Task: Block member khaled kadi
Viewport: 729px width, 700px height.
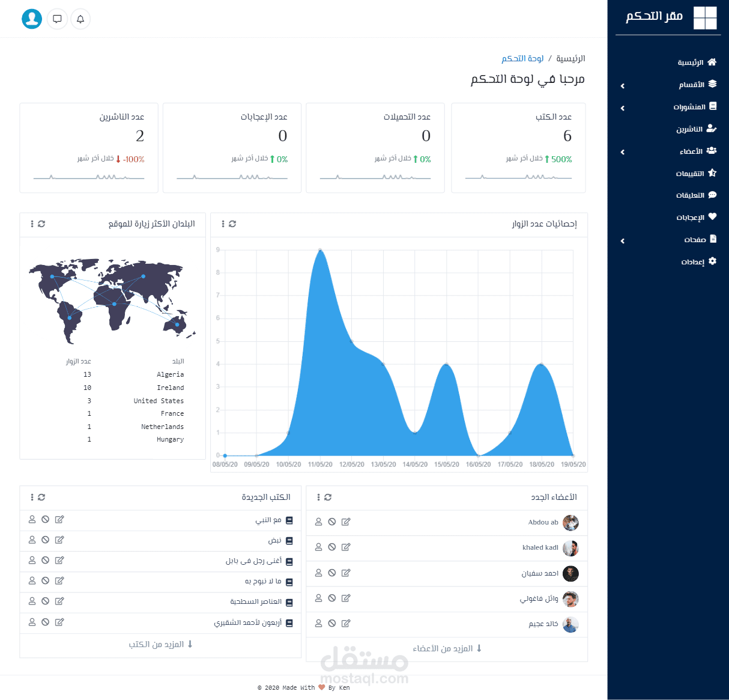Action: 332,547
